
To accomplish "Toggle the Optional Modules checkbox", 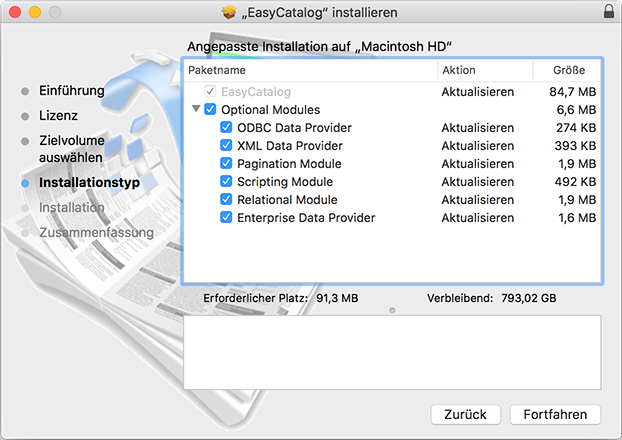I will (210, 109).
